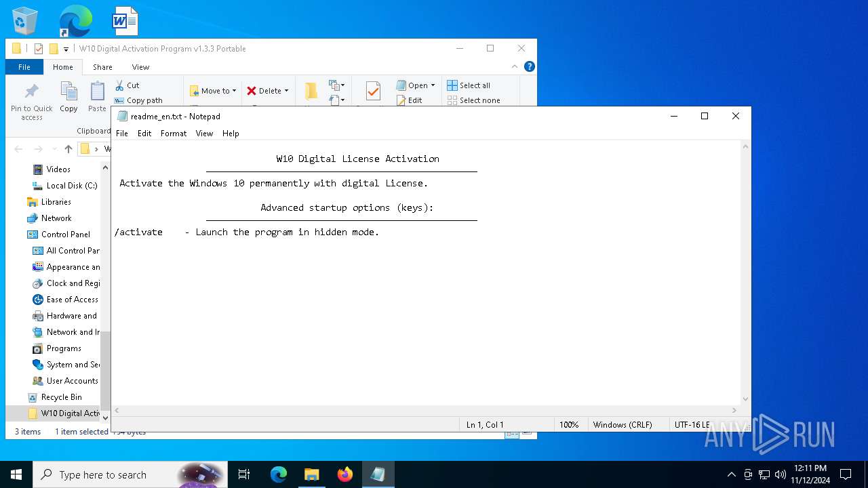
Task: Open the Move to dropdown
Action: coord(212,91)
